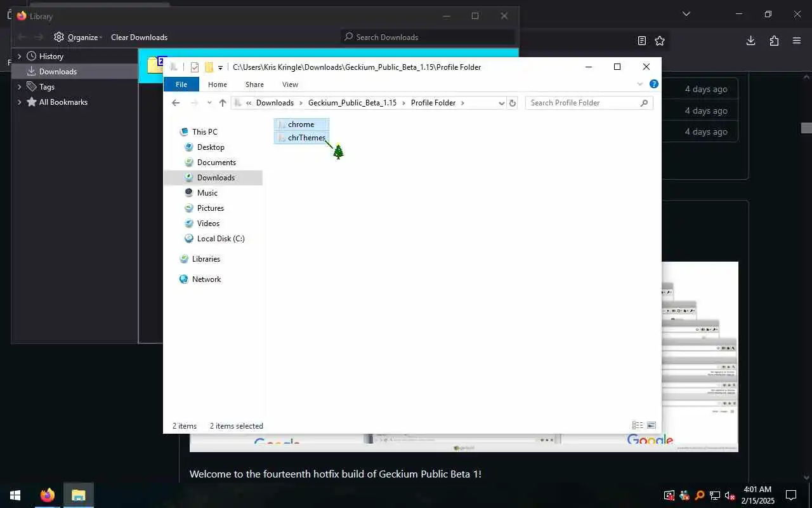Open Pictures in navigation pane
This screenshot has width=812, height=508.
coord(210,208)
